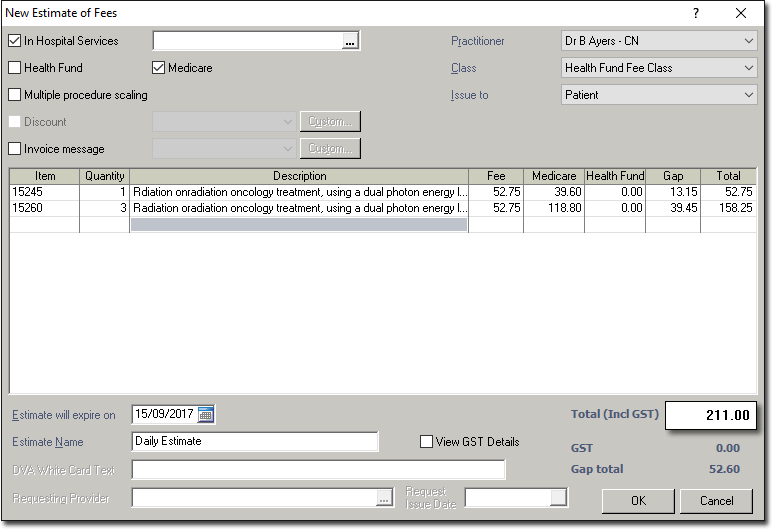Toggle the Medicare checkbox
Screen dimensions: 772x529
tap(159, 68)
